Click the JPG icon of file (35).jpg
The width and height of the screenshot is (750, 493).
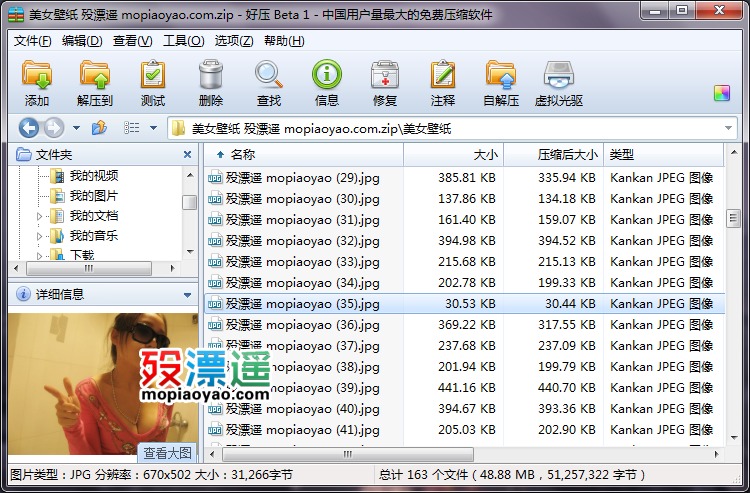point(215,304)
